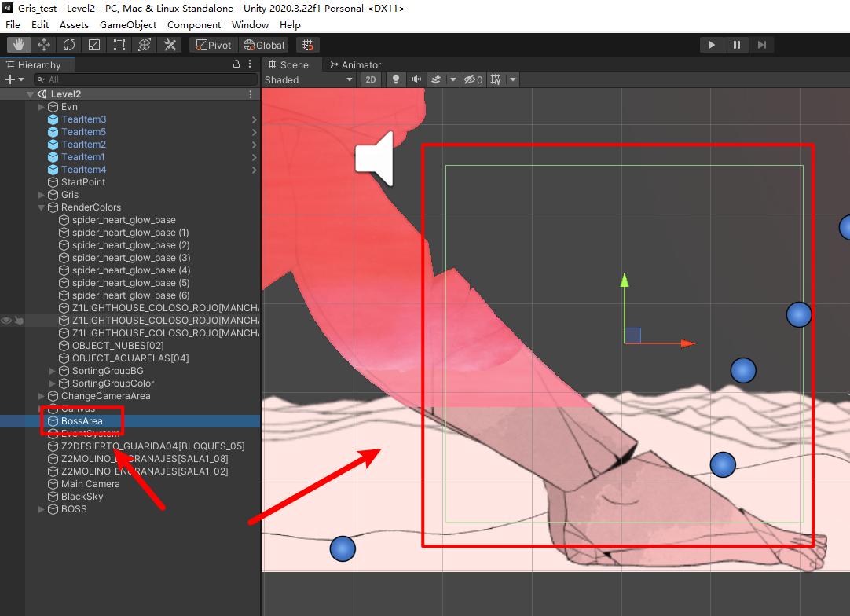Toggle hidden objects visibility counter
This screenshot has width=850, height=616.
[473, 79]
